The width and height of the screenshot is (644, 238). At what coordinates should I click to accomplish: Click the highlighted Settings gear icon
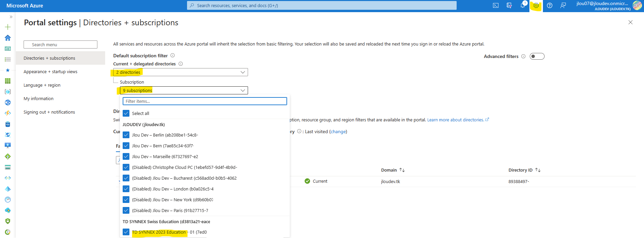[x=536, y=5]
